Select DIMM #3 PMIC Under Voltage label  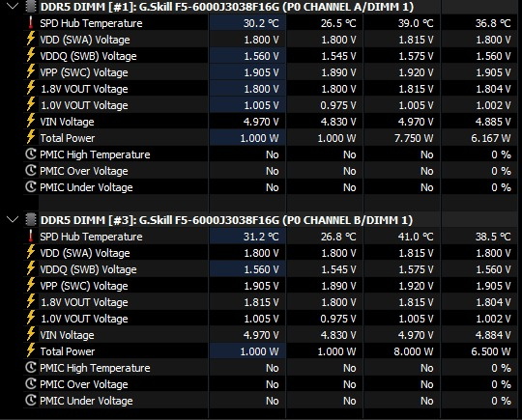click(86, 401)
